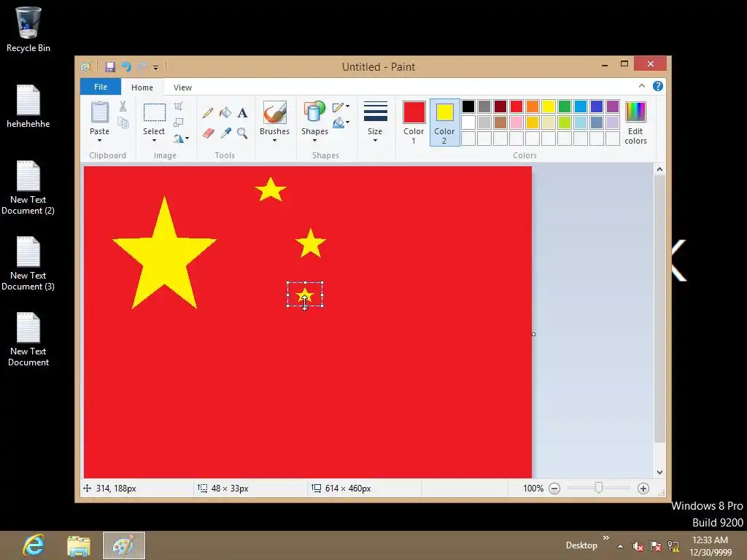Viewport: 747px width, 560px height.
Task: Select Color 2 background color box
Action: coord(444,122)
